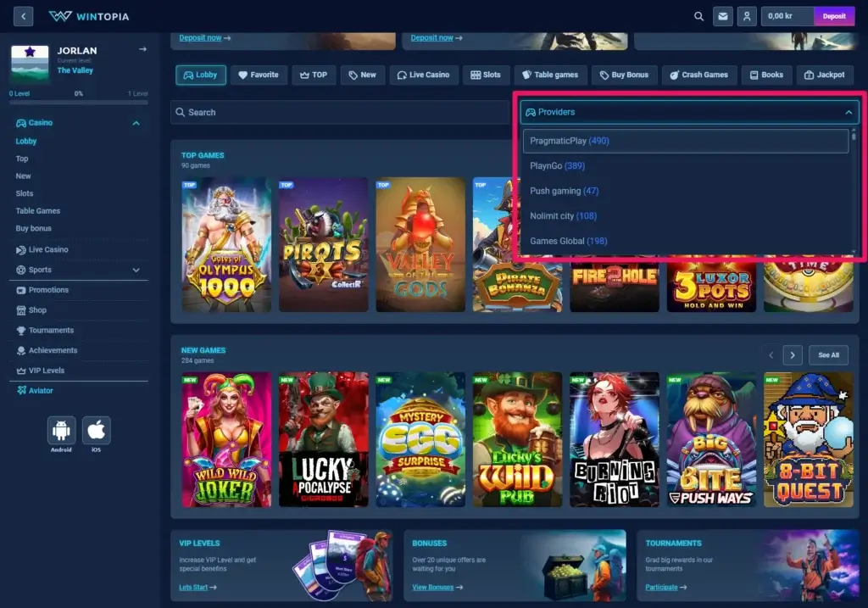Viewport: 868px width, 608px height.
Task: Collapse the Providers dropdown
Action: coord(849,112)
